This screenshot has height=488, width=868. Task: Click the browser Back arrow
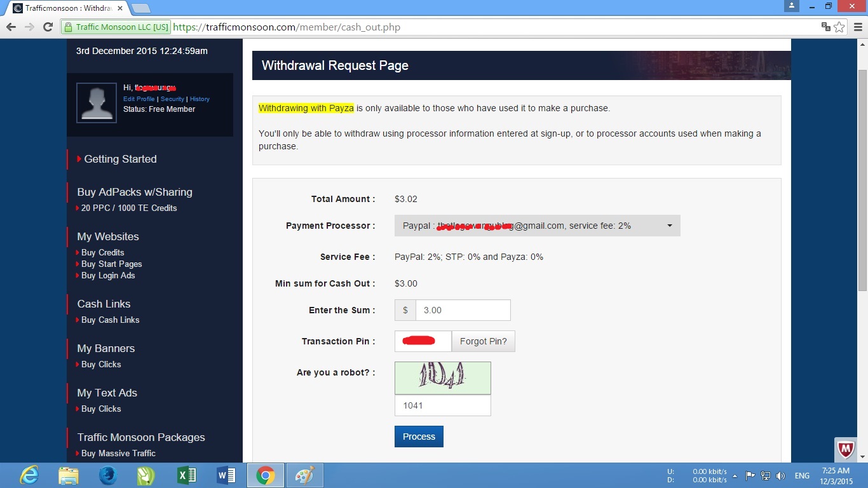pos(11,27)
